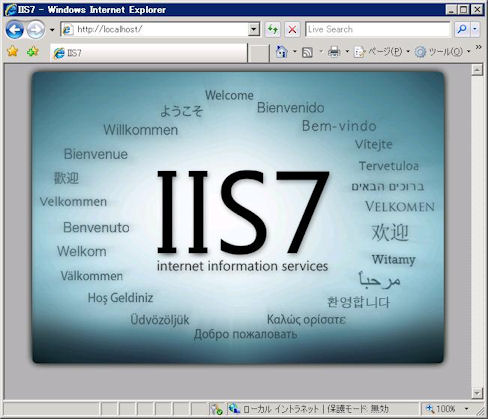This screenshot has width=488, height=419.
Task: Maximize the Internet Explorer window
Action: click(x=464, y=10)
